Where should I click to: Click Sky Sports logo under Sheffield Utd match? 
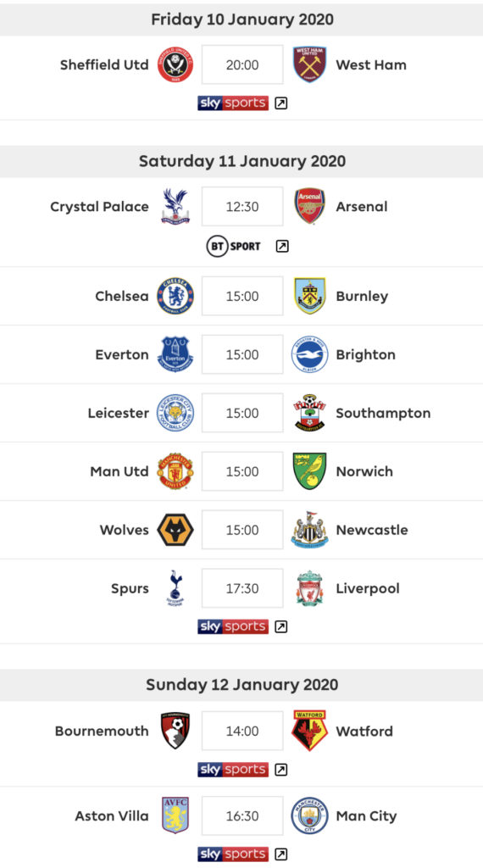point(233,103)
